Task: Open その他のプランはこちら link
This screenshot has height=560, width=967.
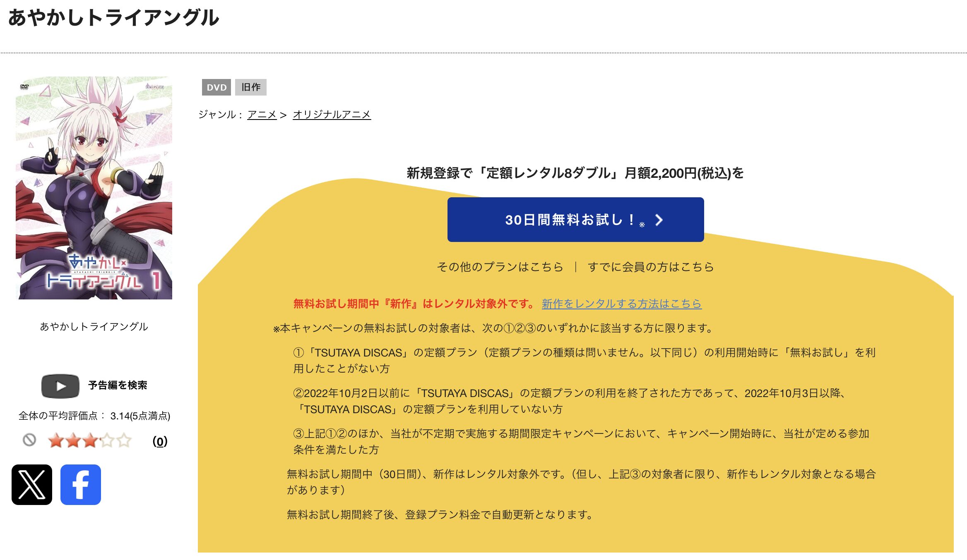Action: click(500, 267)
